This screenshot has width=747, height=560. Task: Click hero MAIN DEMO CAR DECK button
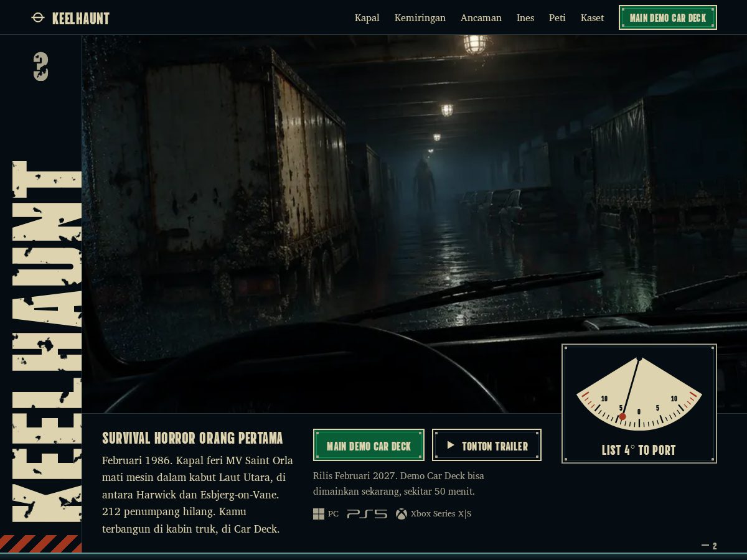point(369,446)
